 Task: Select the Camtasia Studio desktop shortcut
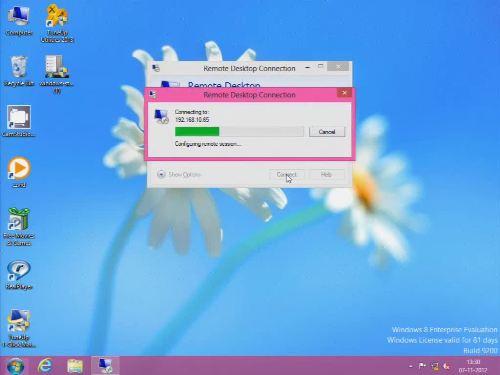[19, 121]
